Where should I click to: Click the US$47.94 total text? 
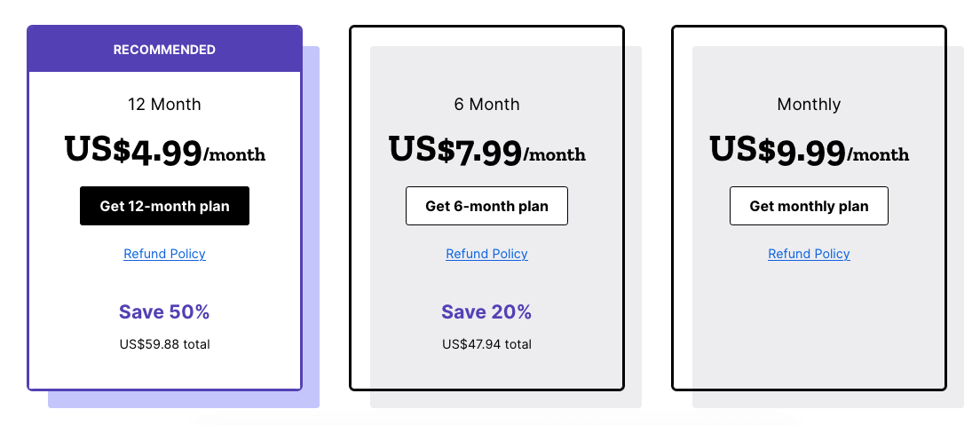[x=486, y=343]
